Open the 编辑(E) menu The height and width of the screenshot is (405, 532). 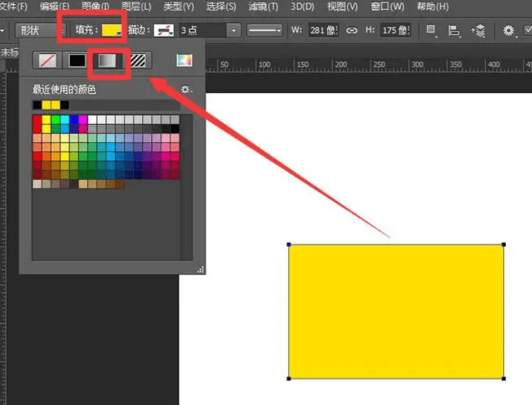55,6
